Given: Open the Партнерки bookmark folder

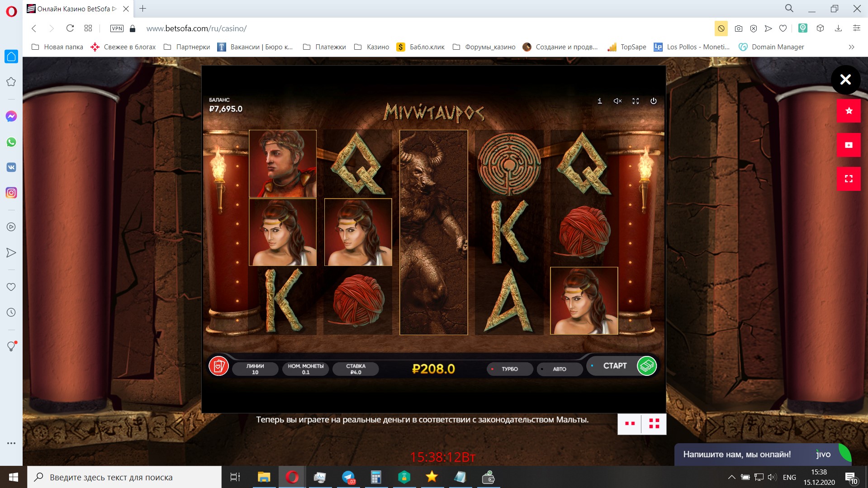Looking at the screenshot, I should [187, 47].
